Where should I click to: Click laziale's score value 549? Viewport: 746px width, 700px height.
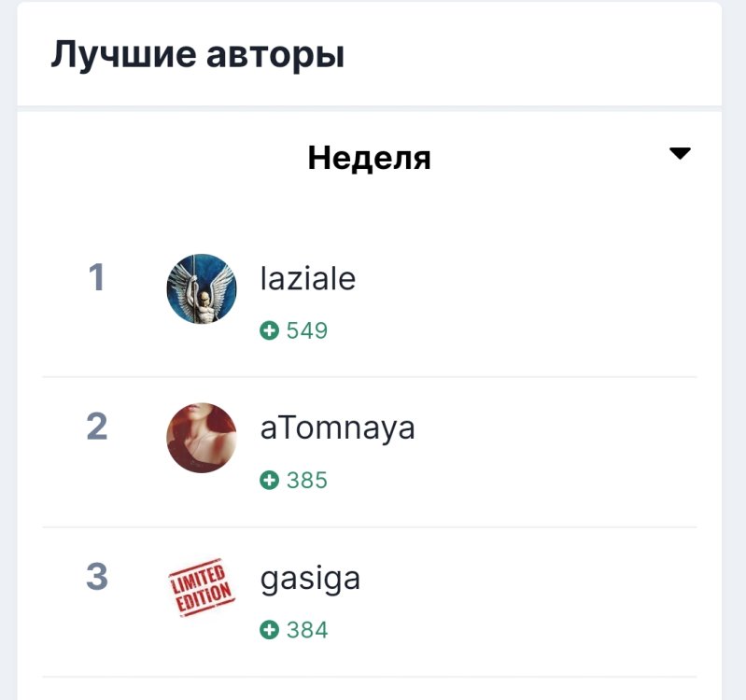(x=307, y=330)
